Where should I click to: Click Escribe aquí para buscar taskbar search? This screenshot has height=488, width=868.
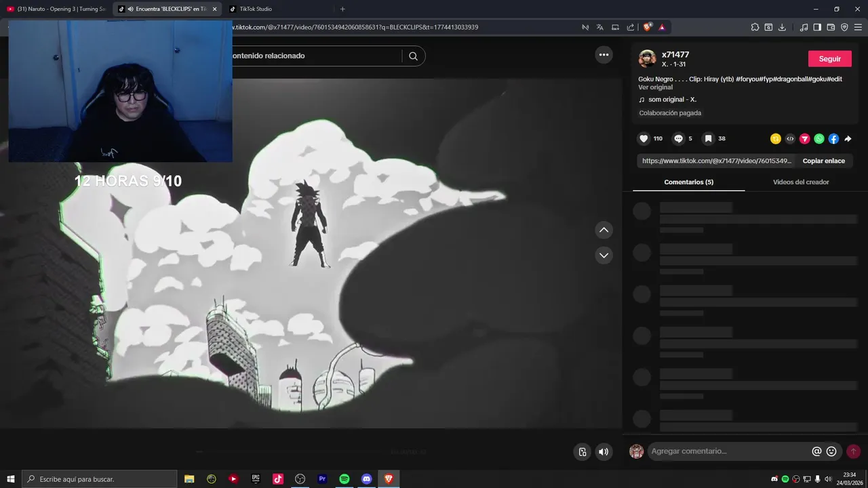point(100,479)
